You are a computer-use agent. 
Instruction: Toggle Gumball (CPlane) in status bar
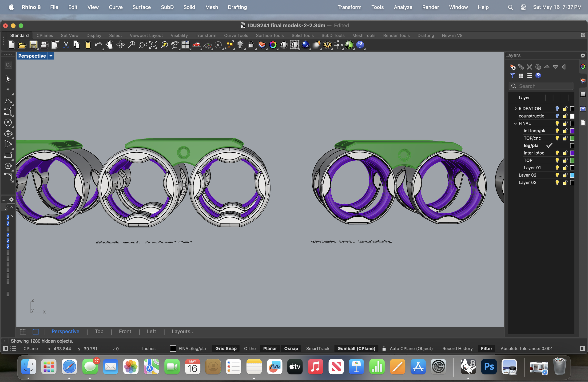pyautogui.click(x=356, y=348)
